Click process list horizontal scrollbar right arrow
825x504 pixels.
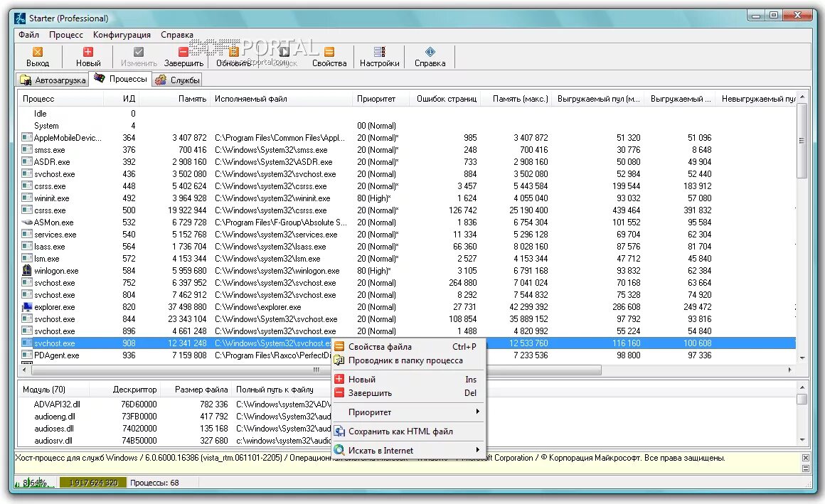(x=789, y=370)
